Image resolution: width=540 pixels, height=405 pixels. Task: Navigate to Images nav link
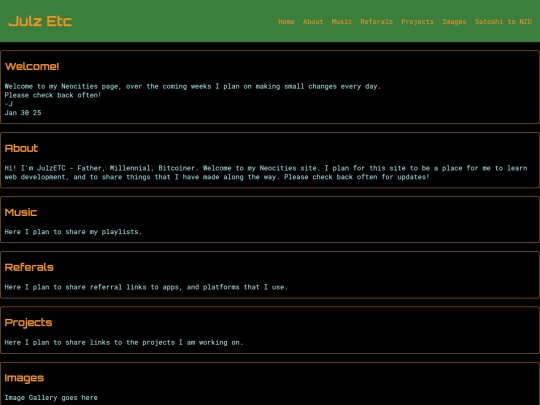coord(454,22)
